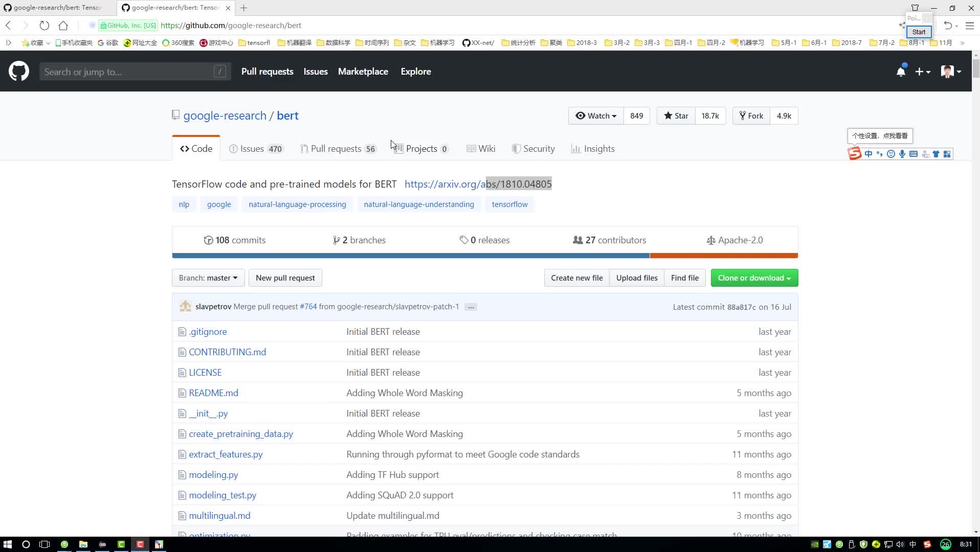Open the Branch: master selector
The width and height of the screenshot is (980, 552).
pos(208,278)
